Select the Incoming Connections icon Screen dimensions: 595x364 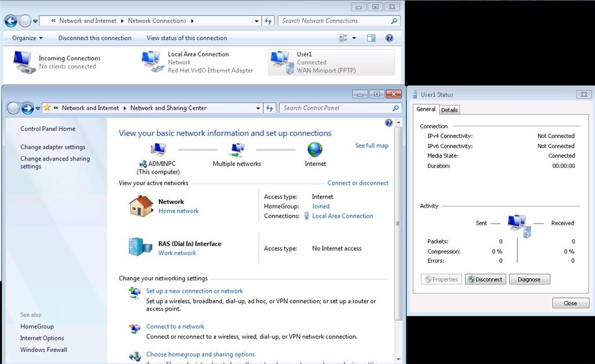23,62
